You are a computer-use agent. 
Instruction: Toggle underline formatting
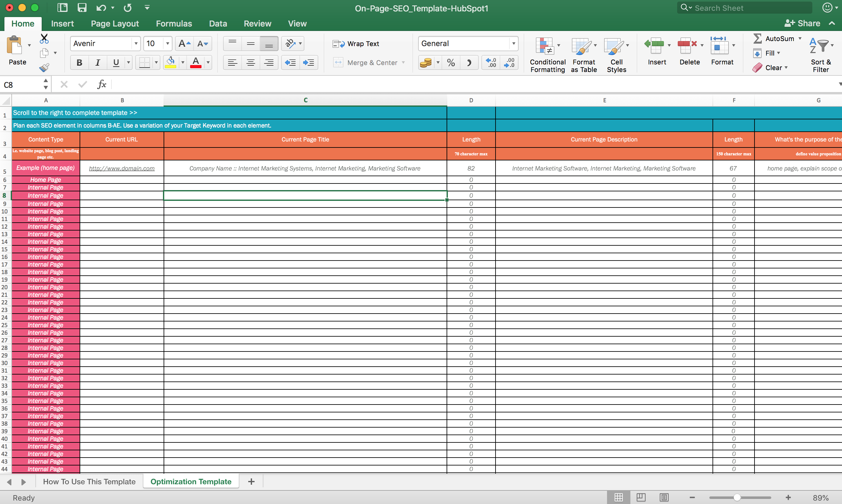pos(116,62)
